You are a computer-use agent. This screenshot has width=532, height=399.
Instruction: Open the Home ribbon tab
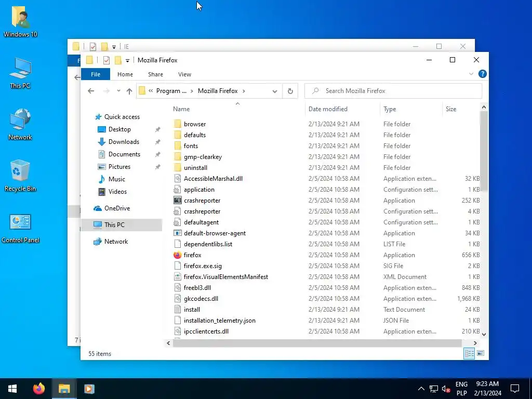pyautogui.click(x=125, y=74)
